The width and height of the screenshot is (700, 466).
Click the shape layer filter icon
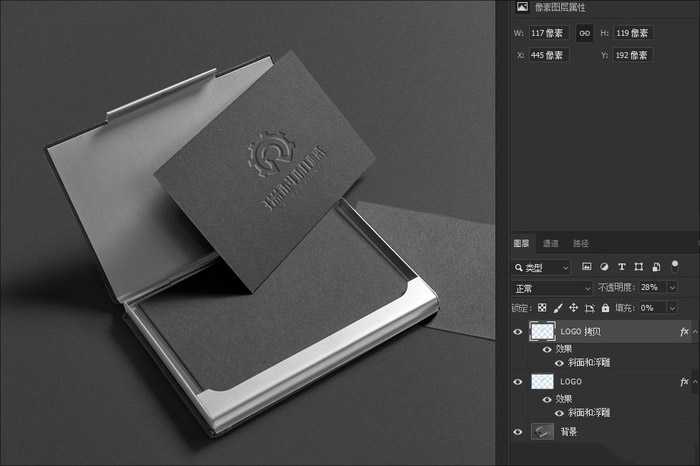638,267
